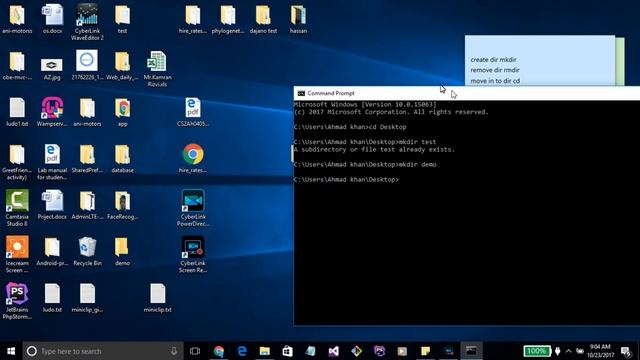Screen dimensions: 640x360
Task: Activate Cortana microphone in search box
Action: pyautogui.click(x=174, y=351)
